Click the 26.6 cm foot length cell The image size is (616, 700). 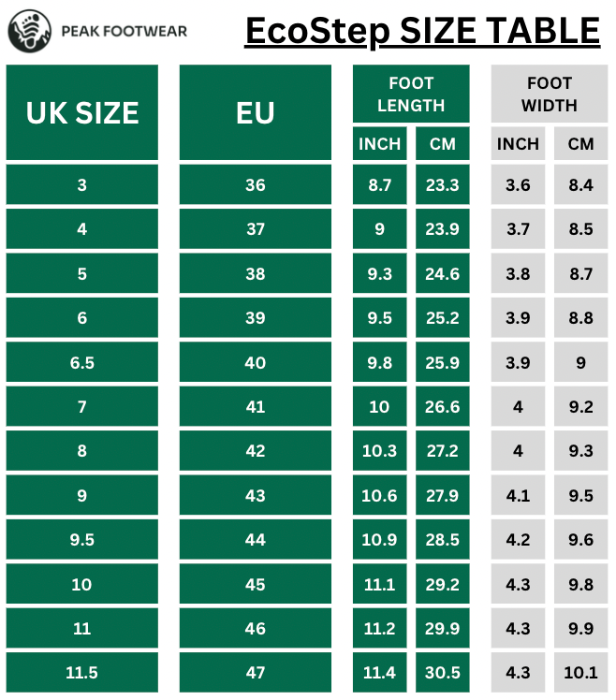pyautogui.click(x=442, y=407)
